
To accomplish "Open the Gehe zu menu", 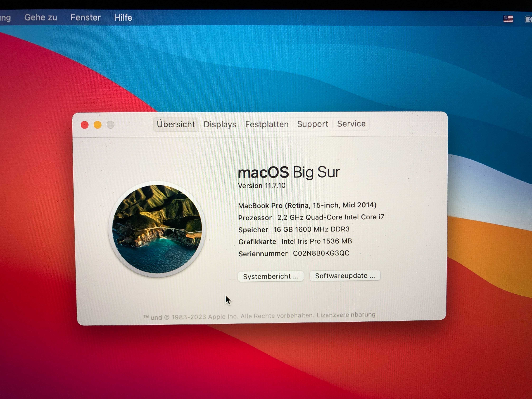I will [x=41, y=17].
